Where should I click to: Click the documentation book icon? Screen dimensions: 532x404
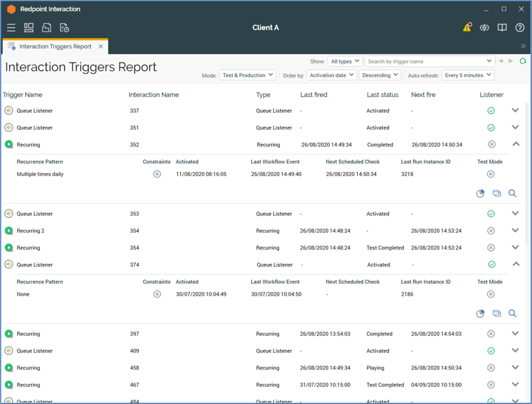pyautogui.click(x=502, y=28)
